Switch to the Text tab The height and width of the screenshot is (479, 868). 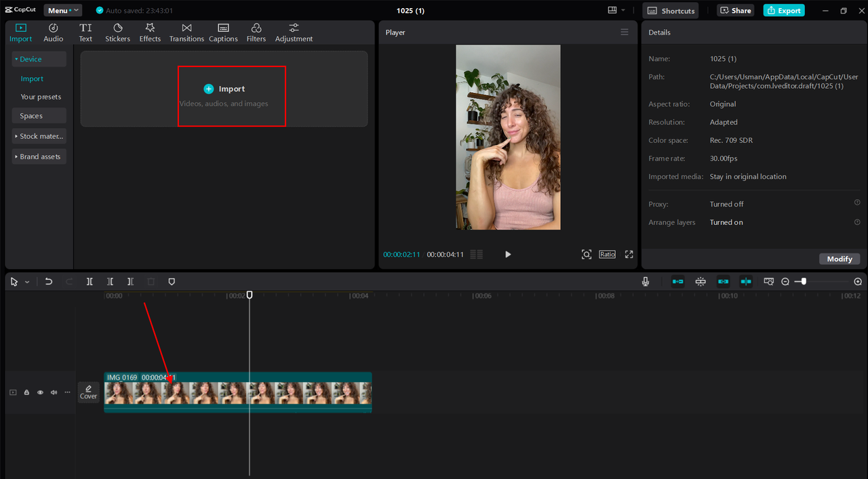[x=85, y=33]
